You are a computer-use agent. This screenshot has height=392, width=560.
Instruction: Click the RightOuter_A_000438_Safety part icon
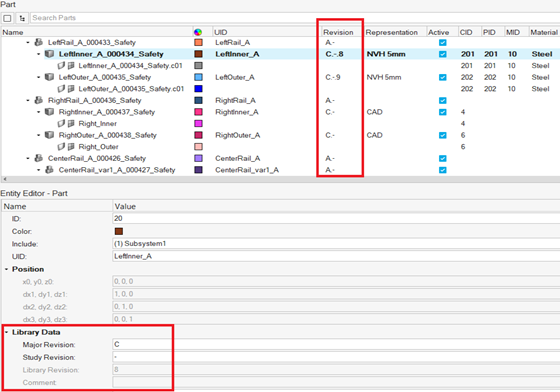click(49, 135)
